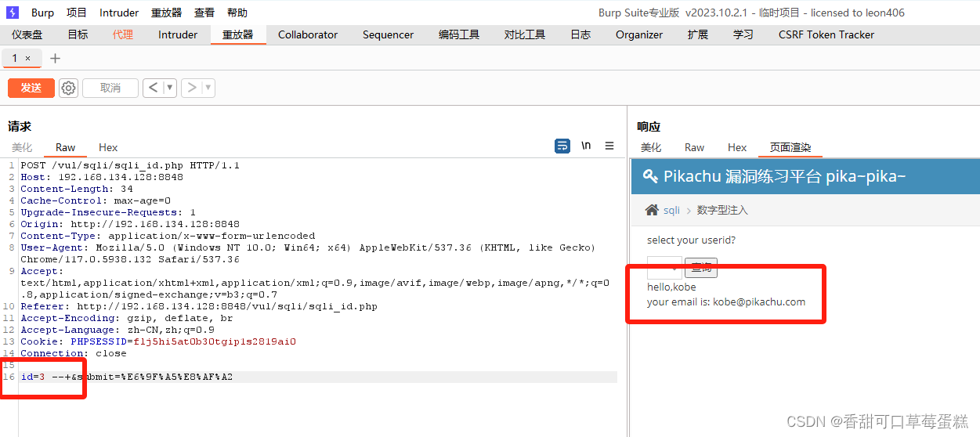Image resolution: width=980 pixels, height=437 pixels.
Task: Click the Host header line
Action: pyautogui.click(x=102, y=177)
